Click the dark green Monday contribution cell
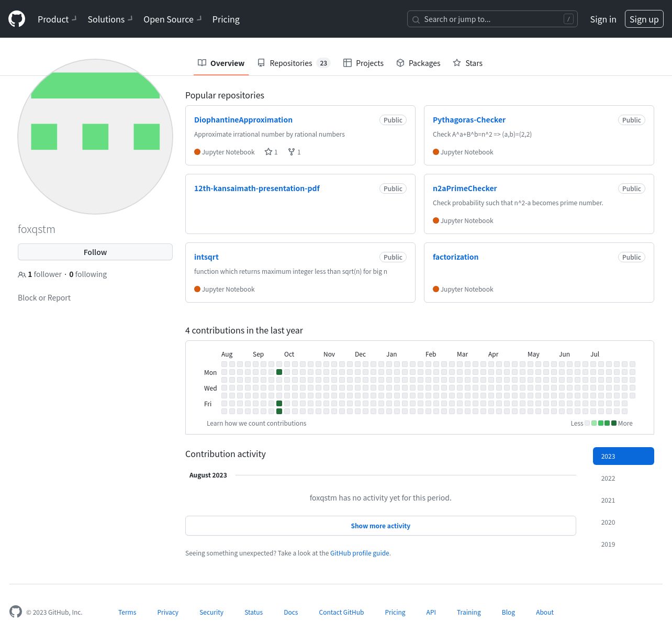 coord(279,372)
